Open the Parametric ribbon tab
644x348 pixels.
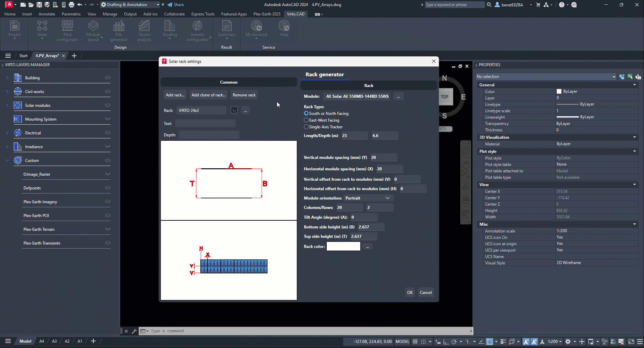(x=71, y=14)
